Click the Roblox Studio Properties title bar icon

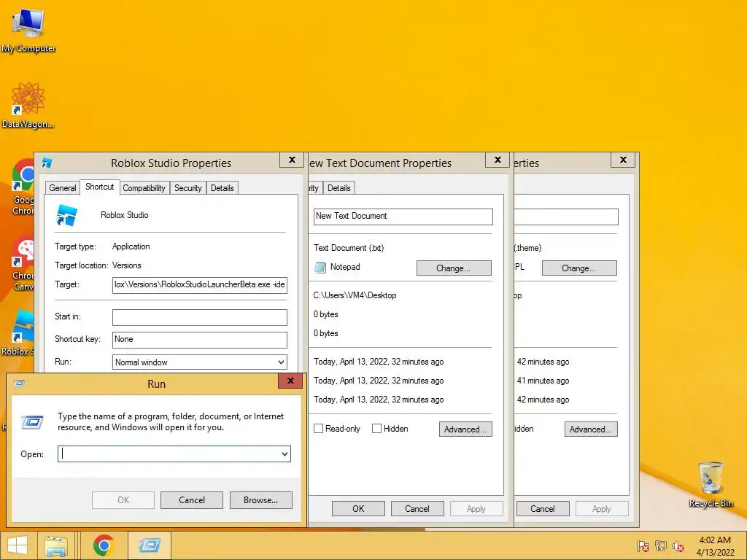point(47,163)
